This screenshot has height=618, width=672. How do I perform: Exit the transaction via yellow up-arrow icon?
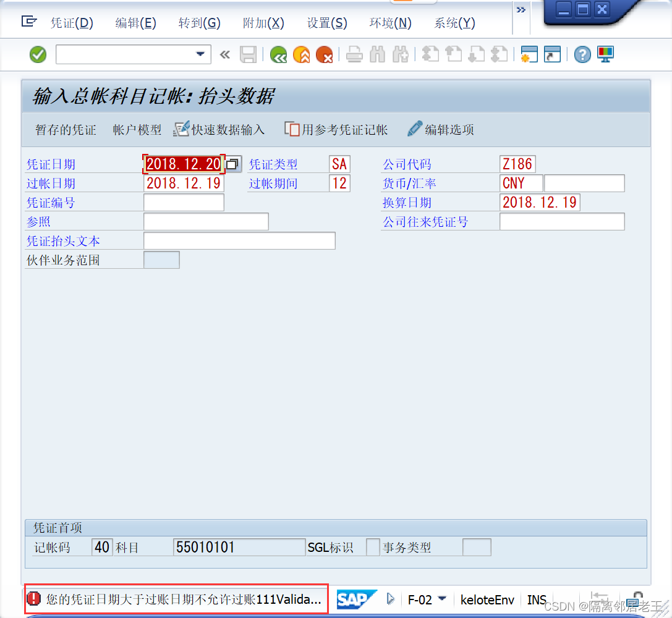301,54
